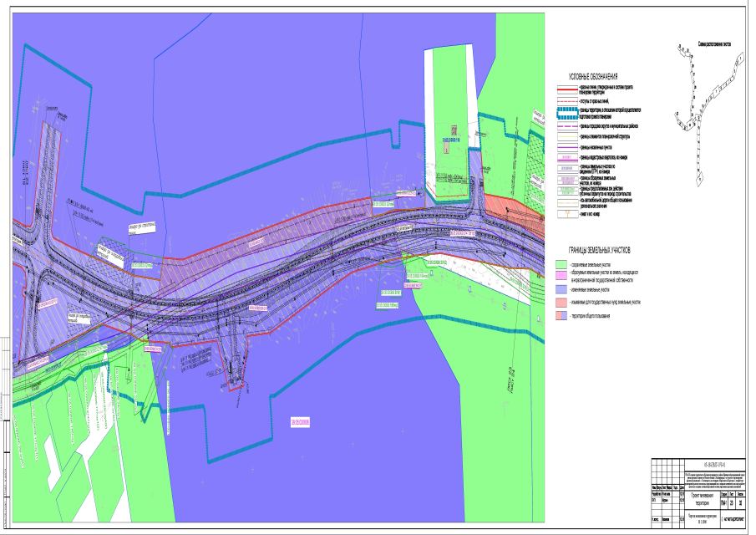The image size is (756, 535).
Task: Click the pink cadastral label in lower blue area
Action: [300, 422]
